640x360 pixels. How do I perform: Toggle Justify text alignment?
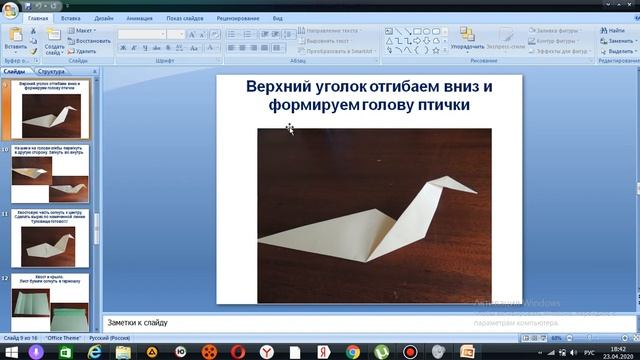coord(264,48)
